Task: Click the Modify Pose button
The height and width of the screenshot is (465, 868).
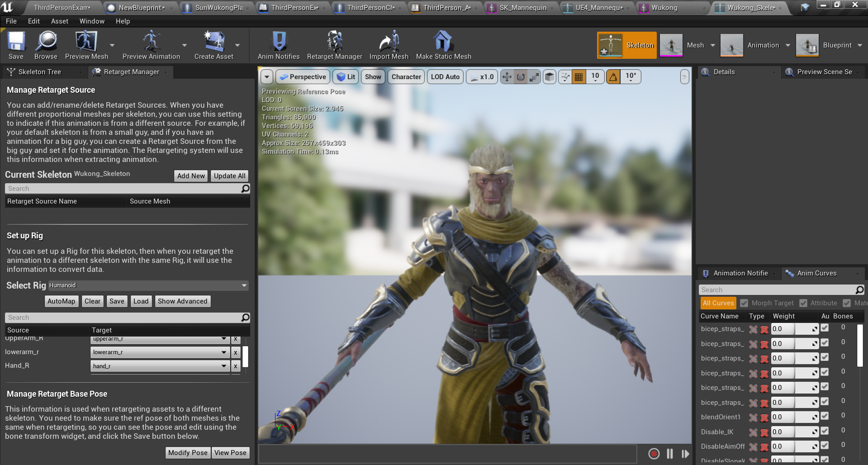Action: tap(188, 453)
